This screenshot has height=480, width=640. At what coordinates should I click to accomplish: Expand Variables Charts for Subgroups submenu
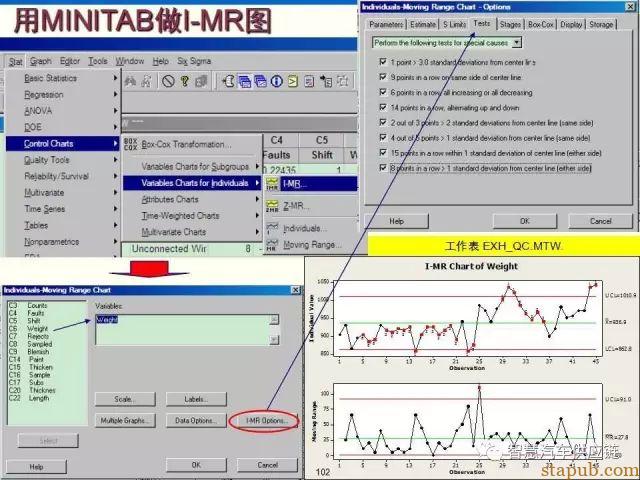[192, 167]
